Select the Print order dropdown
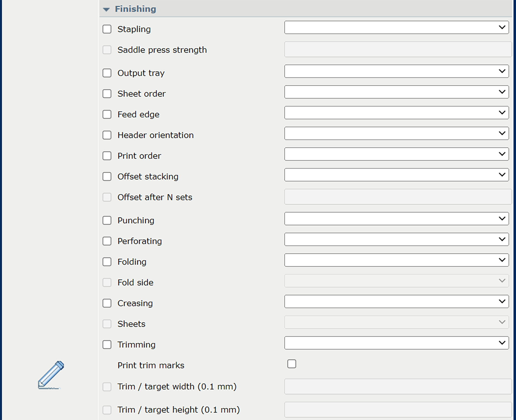 pos(396,154)
